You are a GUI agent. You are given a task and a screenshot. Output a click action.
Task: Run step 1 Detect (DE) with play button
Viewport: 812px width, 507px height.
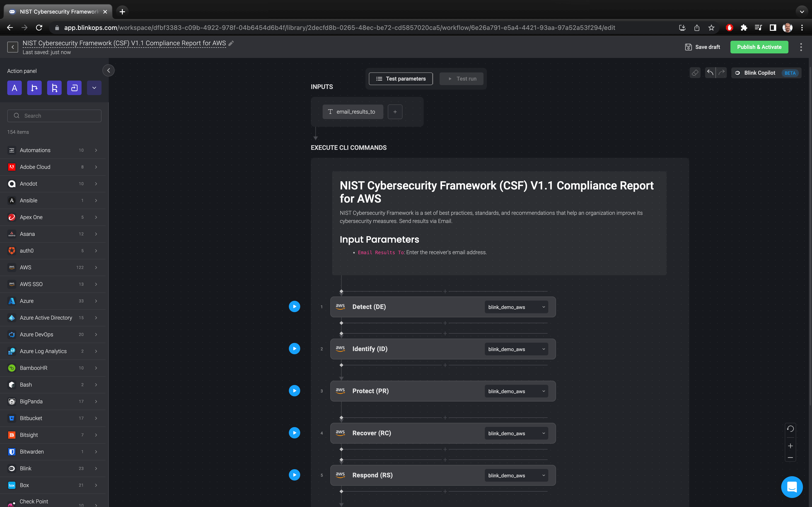pyautogui.click(x=294, y=306)
